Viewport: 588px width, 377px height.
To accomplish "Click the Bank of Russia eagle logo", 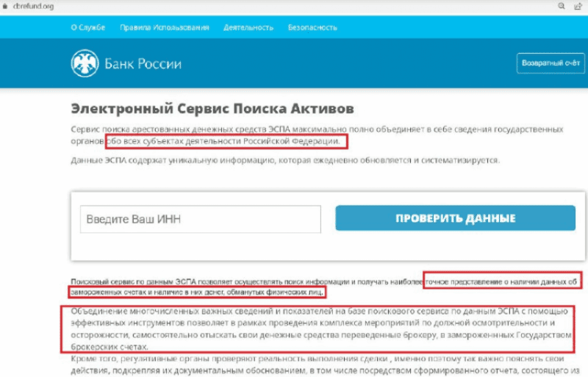I will coord(85,63).
